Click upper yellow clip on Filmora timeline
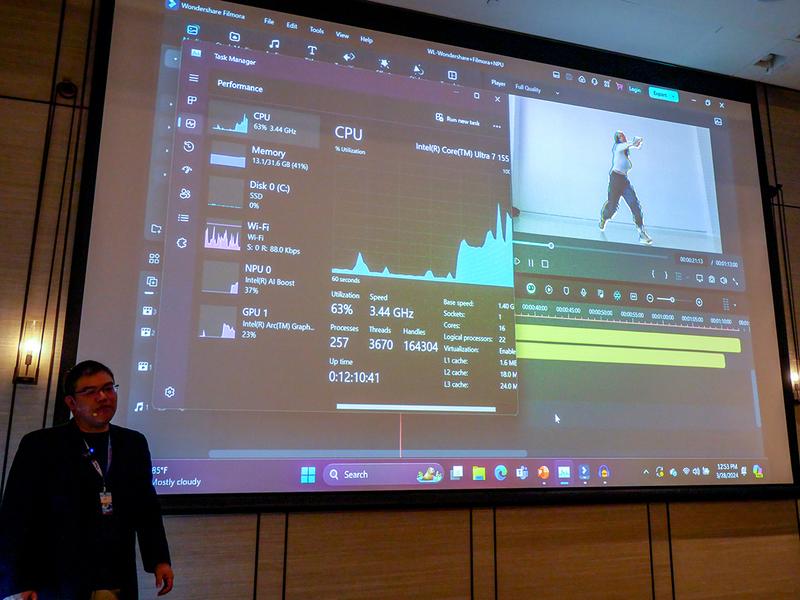The width and height of the screenshot is (800, 600). point(628,339)
